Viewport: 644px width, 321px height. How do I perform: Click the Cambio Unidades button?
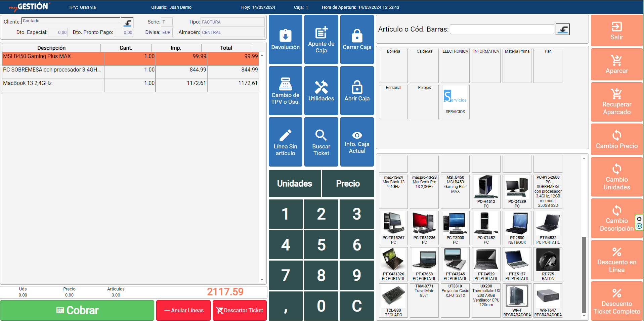click(x=616, y=177)
